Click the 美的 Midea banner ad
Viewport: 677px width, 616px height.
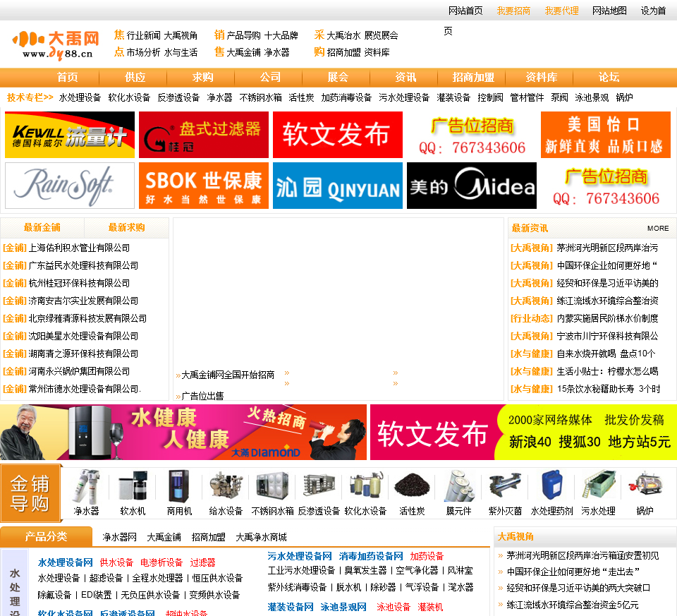coord(472,186)
